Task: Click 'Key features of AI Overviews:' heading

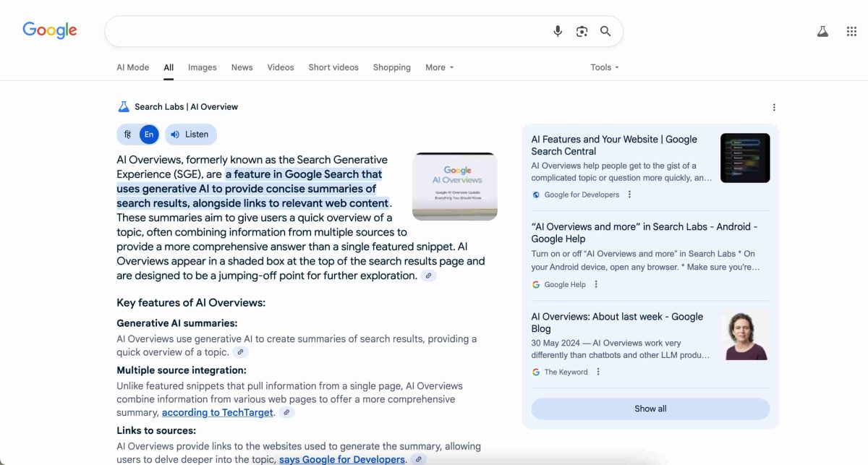Action: [x=191, y=303]
